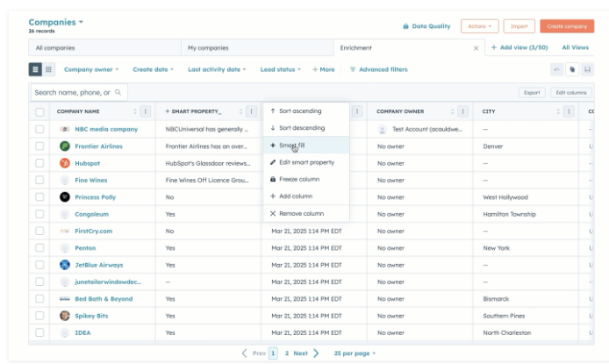
Task: Check the NBC media company row
Action: [x=39, y=129]
